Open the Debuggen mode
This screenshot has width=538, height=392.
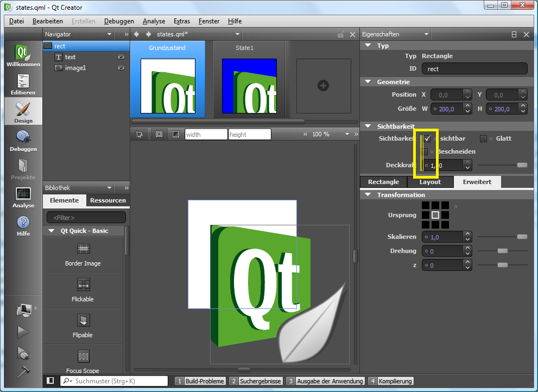23,141
